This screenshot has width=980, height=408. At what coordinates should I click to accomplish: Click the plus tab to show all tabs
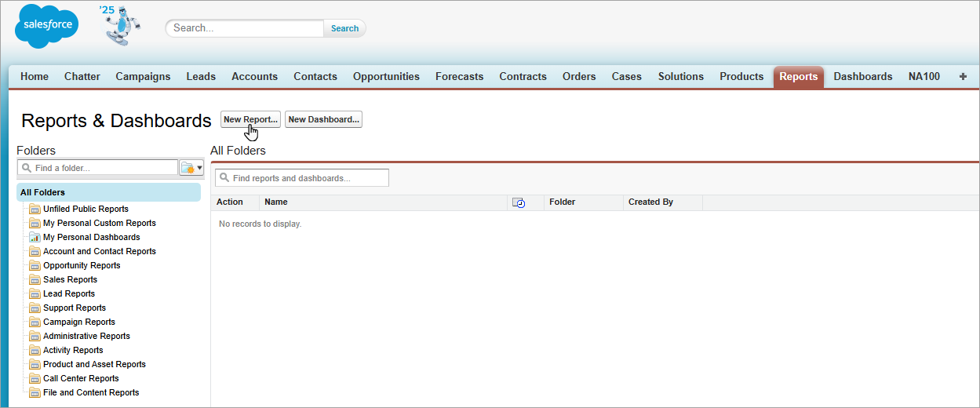click(x=963, y=77)
